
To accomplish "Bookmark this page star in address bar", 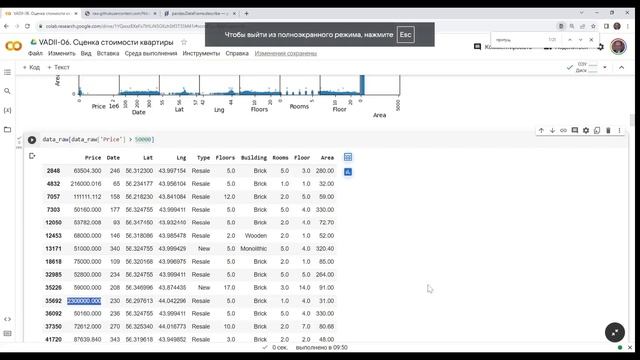I will point(593,26).
